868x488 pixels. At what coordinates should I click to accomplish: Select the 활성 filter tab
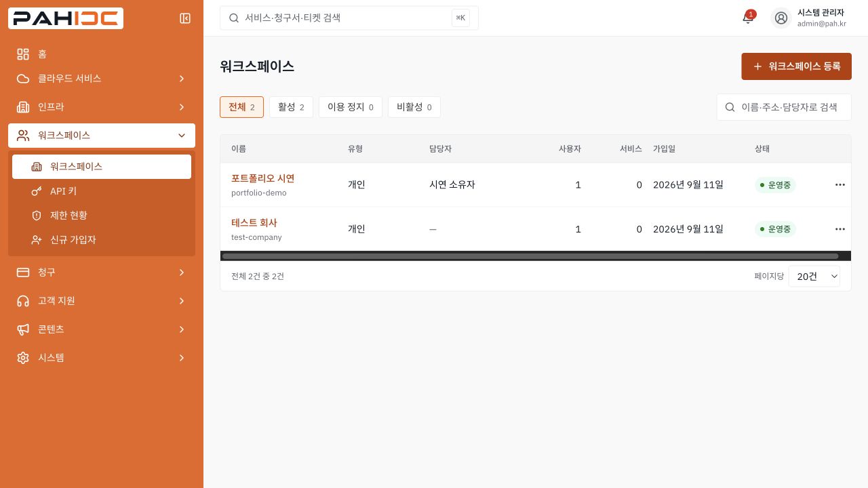point(291,107)
